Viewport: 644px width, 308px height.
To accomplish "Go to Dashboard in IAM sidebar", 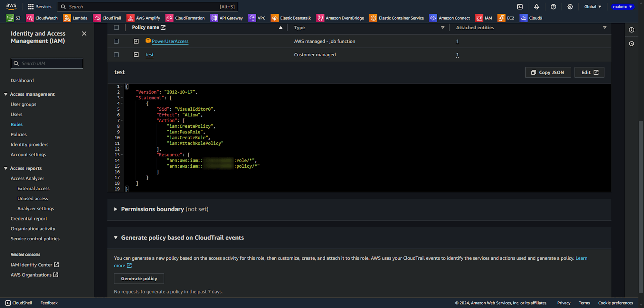I will 22,80.
